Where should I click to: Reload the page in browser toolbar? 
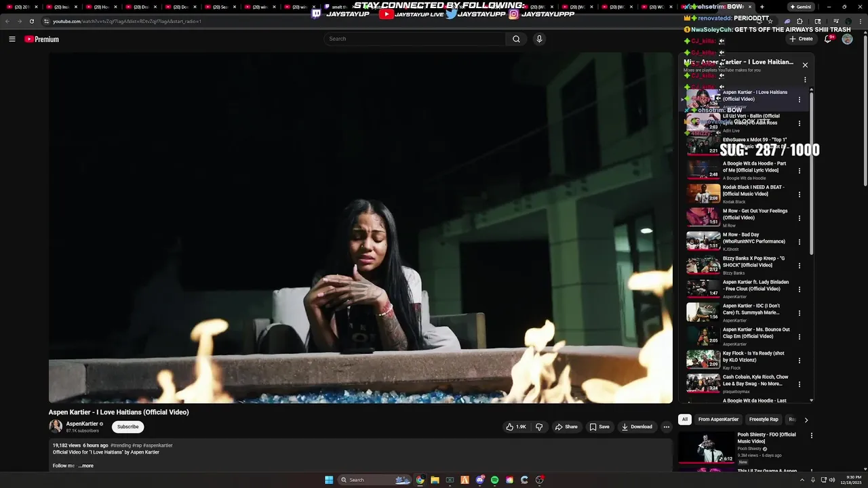(x=31, y=21)
